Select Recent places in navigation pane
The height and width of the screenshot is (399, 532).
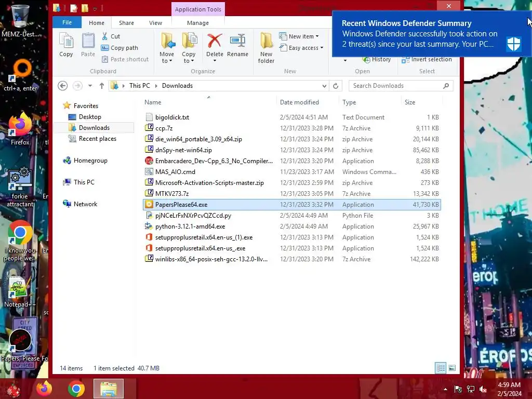click(97, 138)
